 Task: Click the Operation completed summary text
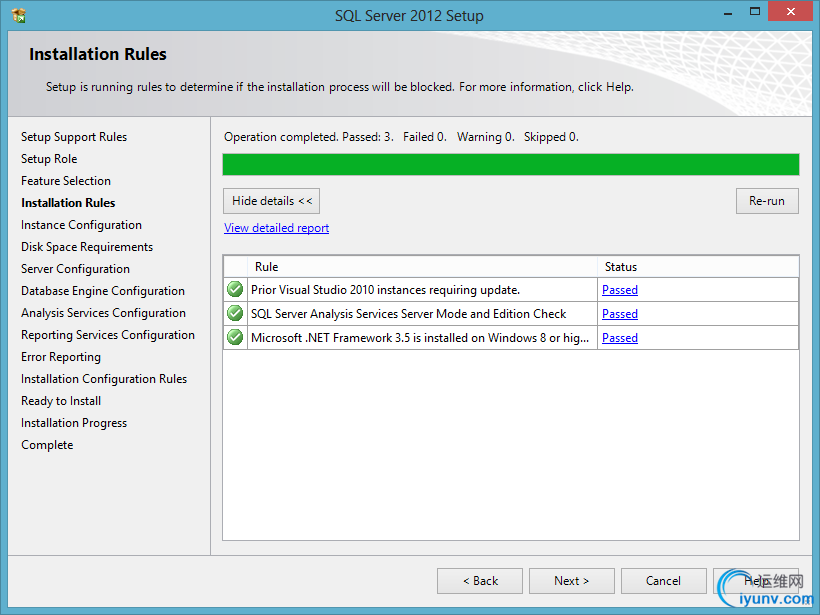[401, 137]
